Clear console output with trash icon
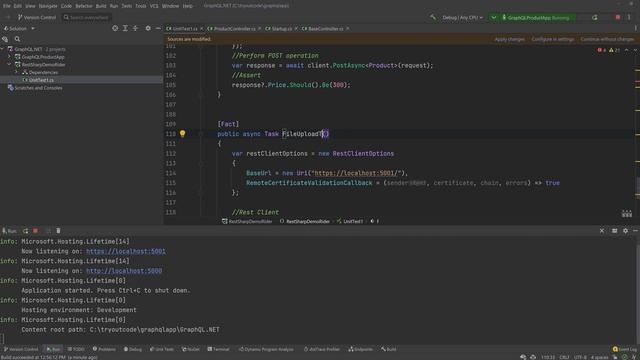The width and height of the screenshot is (640, 360). 58,231
